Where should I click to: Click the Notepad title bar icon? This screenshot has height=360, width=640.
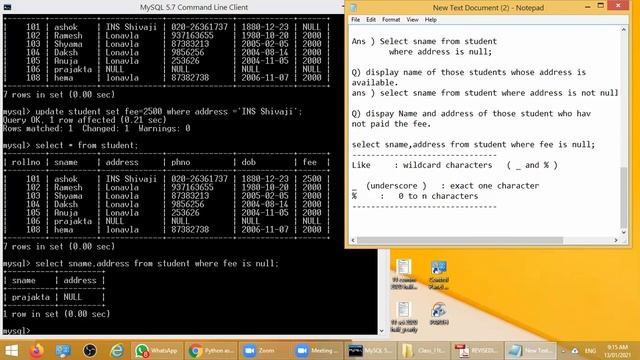click(x=354, y=7)
